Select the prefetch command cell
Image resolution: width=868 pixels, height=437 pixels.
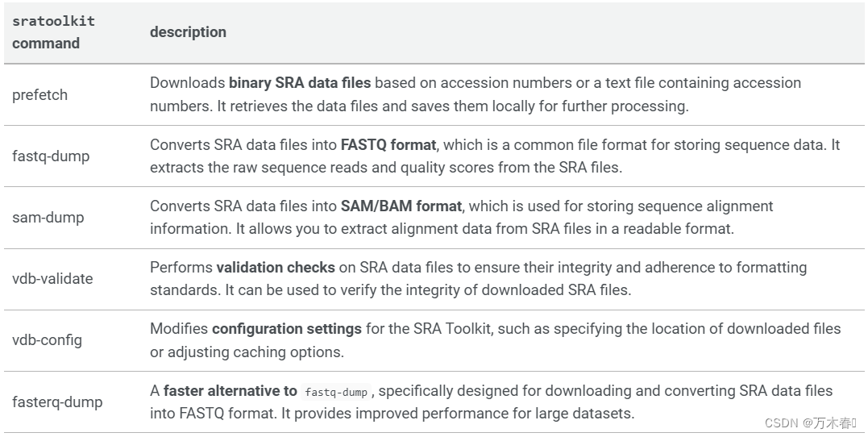pos(39,94)
